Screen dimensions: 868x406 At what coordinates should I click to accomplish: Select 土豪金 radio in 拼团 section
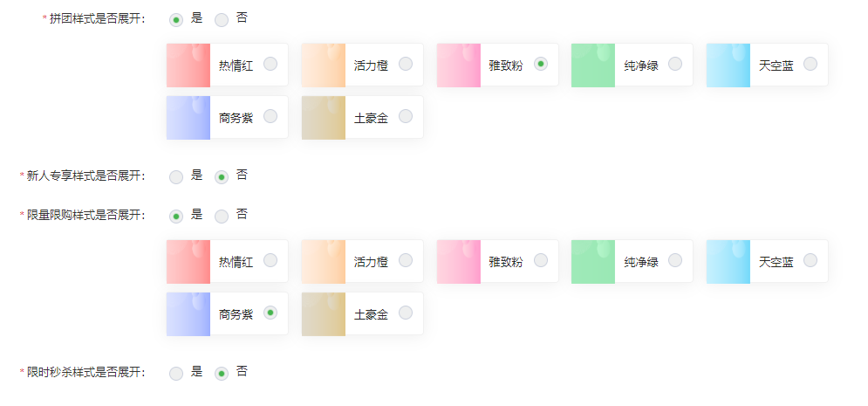click(x=406, y=116)
